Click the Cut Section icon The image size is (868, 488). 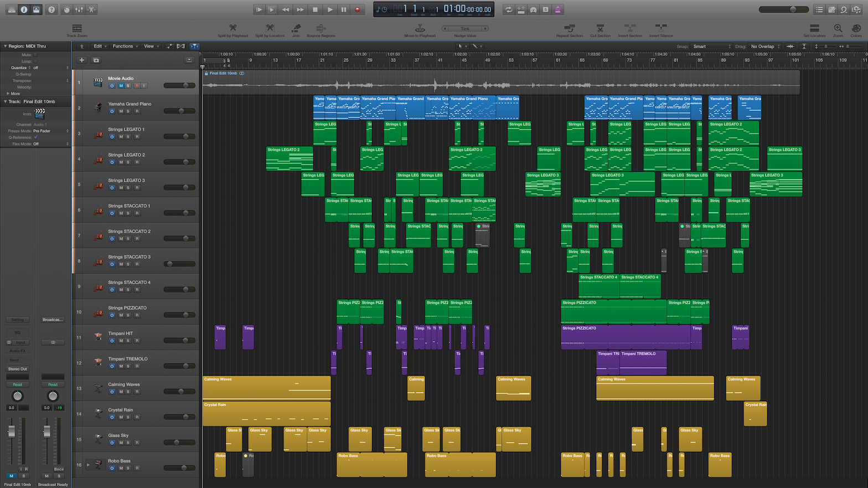coord(600,28)
